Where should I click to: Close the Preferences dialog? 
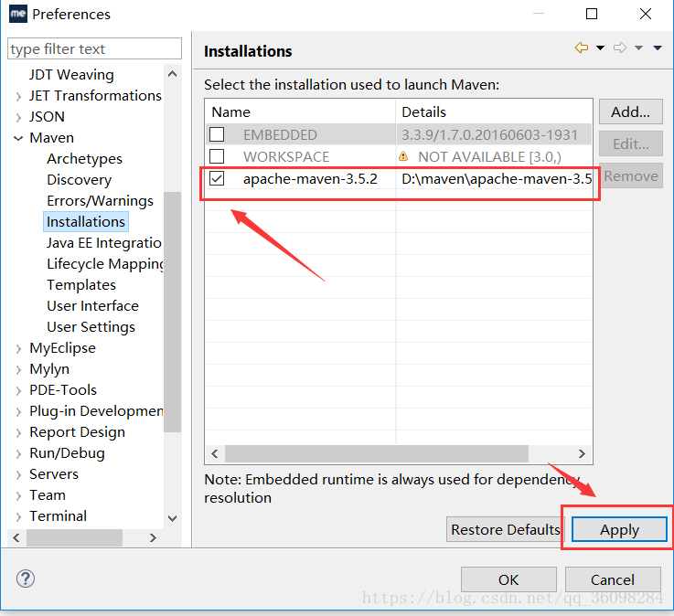[646, 14]
